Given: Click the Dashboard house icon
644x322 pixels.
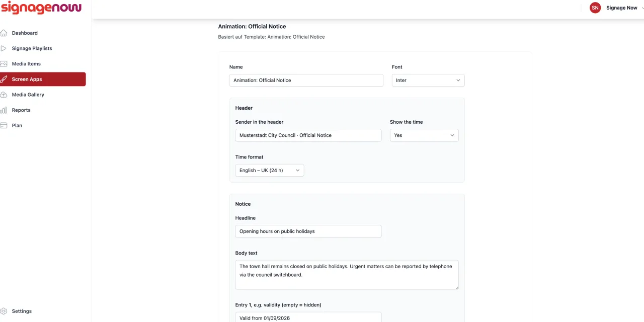Looking at the screenshot, I should 4,33.
